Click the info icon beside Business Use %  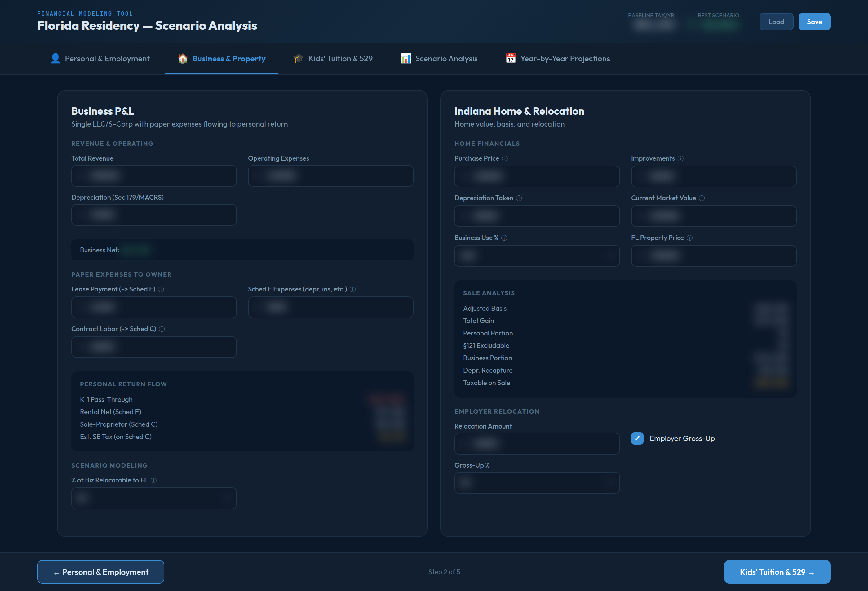(505, 238)
